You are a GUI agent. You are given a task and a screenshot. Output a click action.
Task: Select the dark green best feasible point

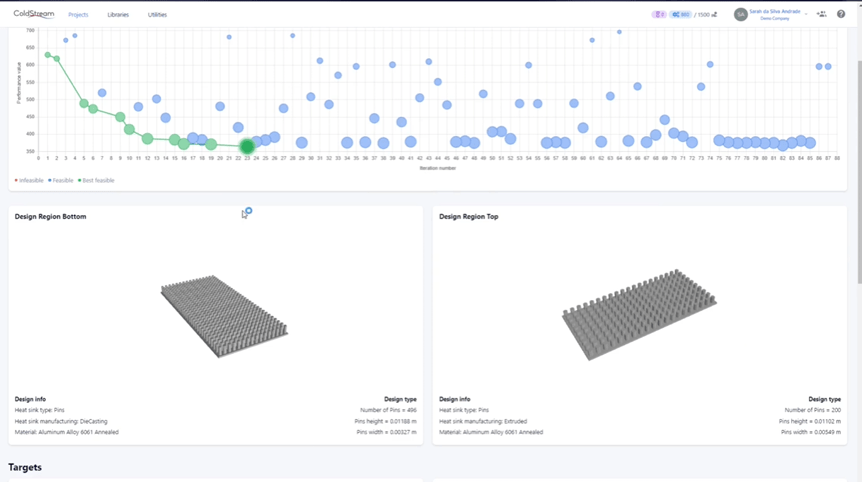pos(247,147)
